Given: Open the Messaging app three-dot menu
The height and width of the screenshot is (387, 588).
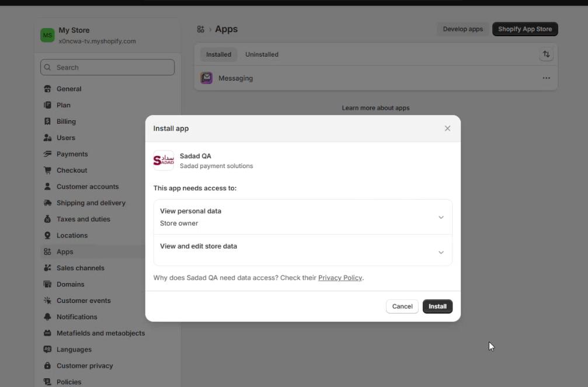Looking at the screenshot, I should 546,78.
